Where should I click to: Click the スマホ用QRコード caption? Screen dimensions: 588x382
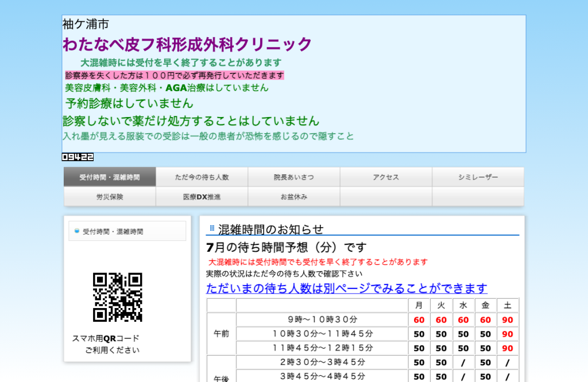106,338
